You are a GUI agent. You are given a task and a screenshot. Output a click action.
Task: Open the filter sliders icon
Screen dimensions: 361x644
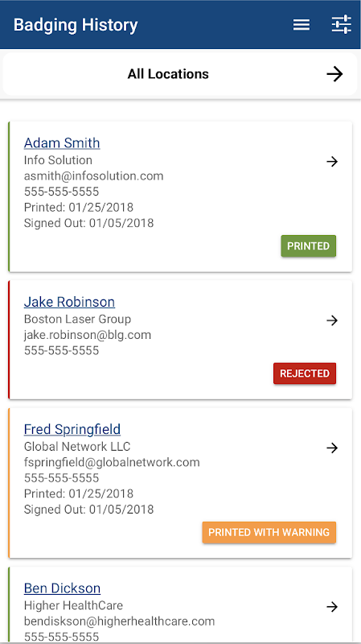coord(342,25)
